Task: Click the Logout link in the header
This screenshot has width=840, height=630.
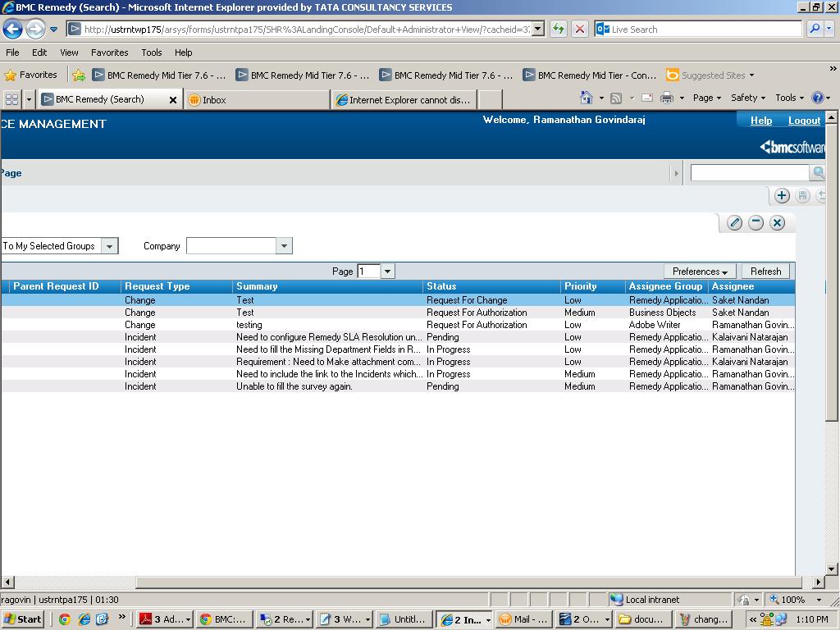Action: [804, 121]
